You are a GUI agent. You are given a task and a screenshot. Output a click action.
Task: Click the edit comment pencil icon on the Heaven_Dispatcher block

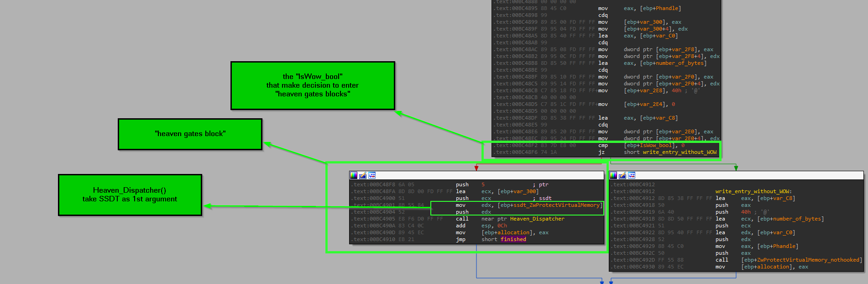363,175
